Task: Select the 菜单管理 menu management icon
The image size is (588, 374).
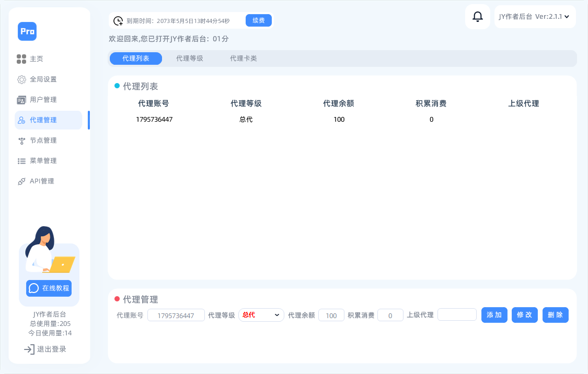Action: click(x=21, y=160)
